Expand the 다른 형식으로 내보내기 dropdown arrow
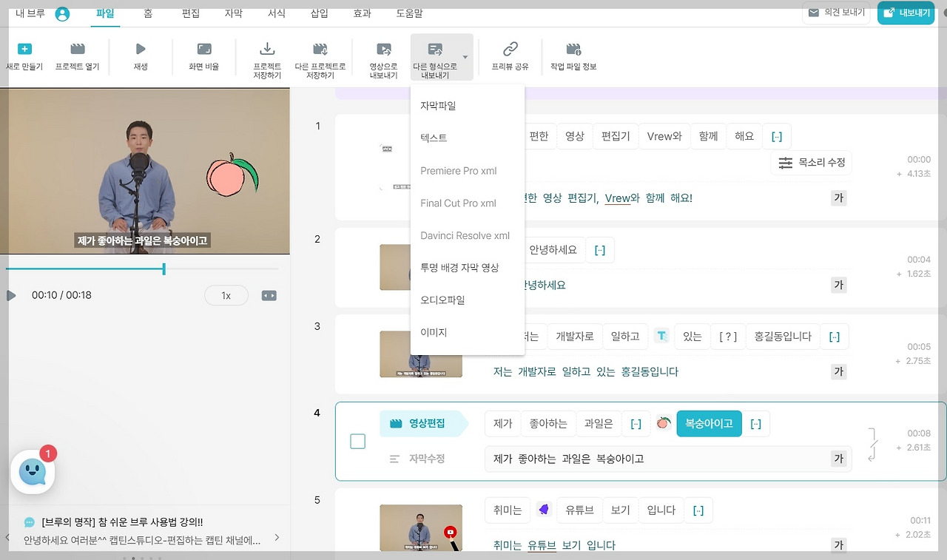The height and width of the screenshot is (560, 947). pyautogui.click(x=465, y=57)
